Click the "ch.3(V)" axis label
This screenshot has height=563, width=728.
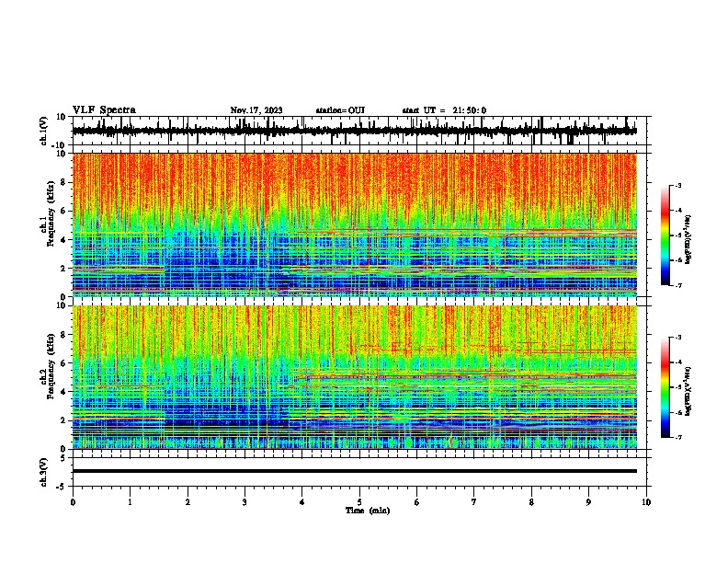click(44, 472)
